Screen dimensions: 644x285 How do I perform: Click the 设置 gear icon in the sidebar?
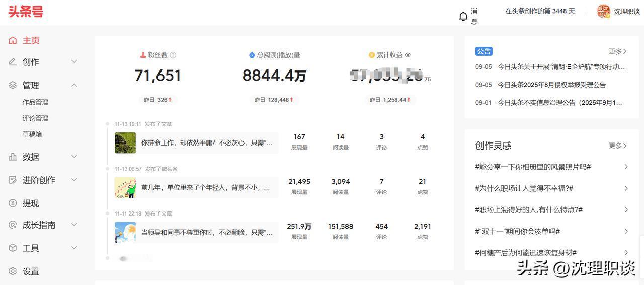click(x=13, y=271)
